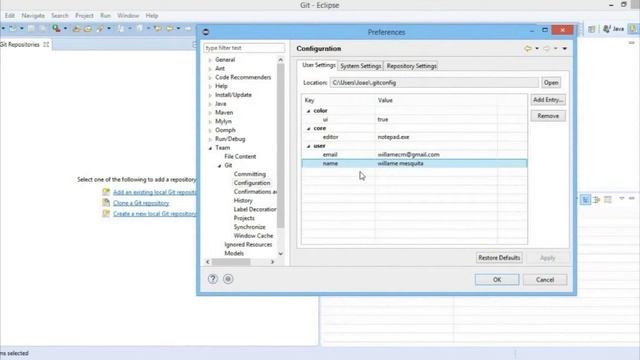Click the Add Entry... button
640x360 pixels.
pyautogui.click(x=548, y=100)
